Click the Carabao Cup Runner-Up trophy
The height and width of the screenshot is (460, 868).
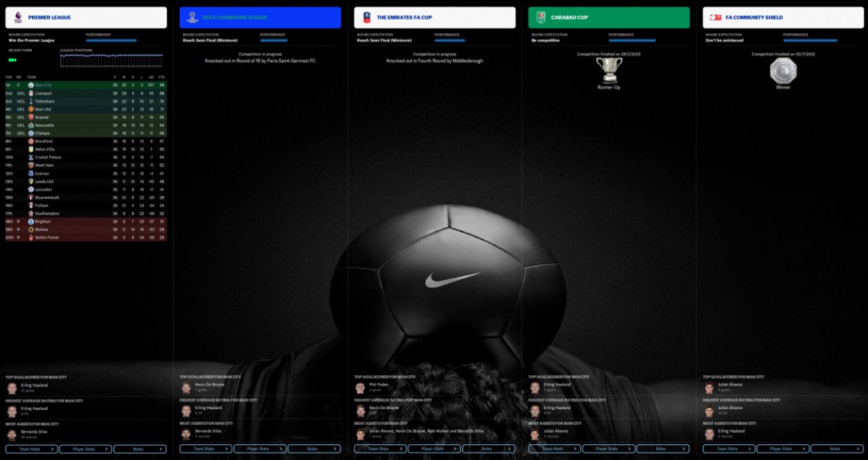[x=609, y=70]
